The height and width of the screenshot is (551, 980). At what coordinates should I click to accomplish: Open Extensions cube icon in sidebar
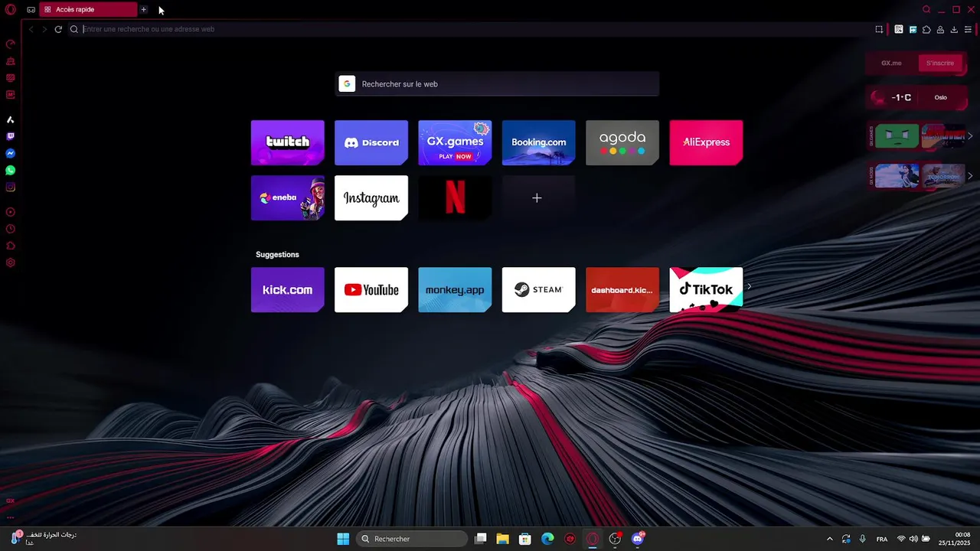click(11, 246)
